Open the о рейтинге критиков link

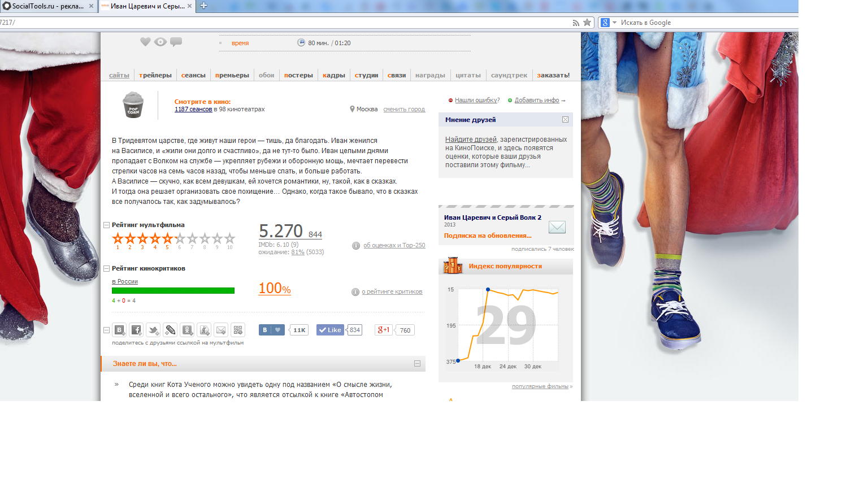392,292
